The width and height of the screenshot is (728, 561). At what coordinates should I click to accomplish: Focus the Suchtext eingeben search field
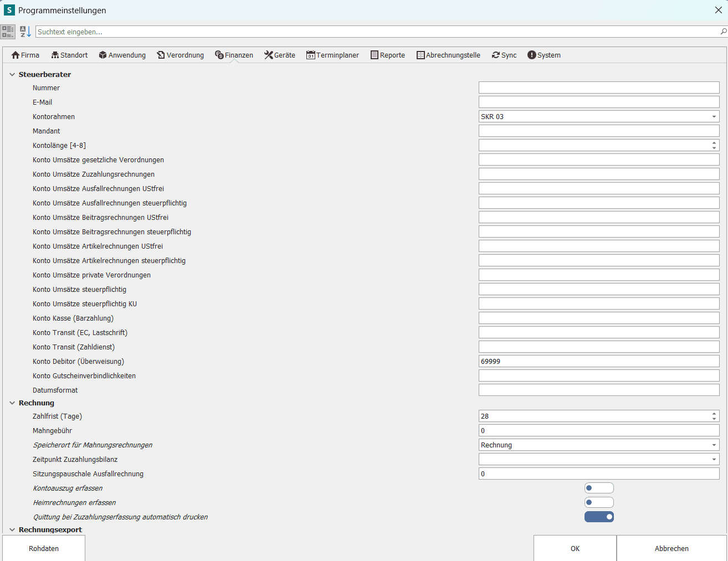378,32
